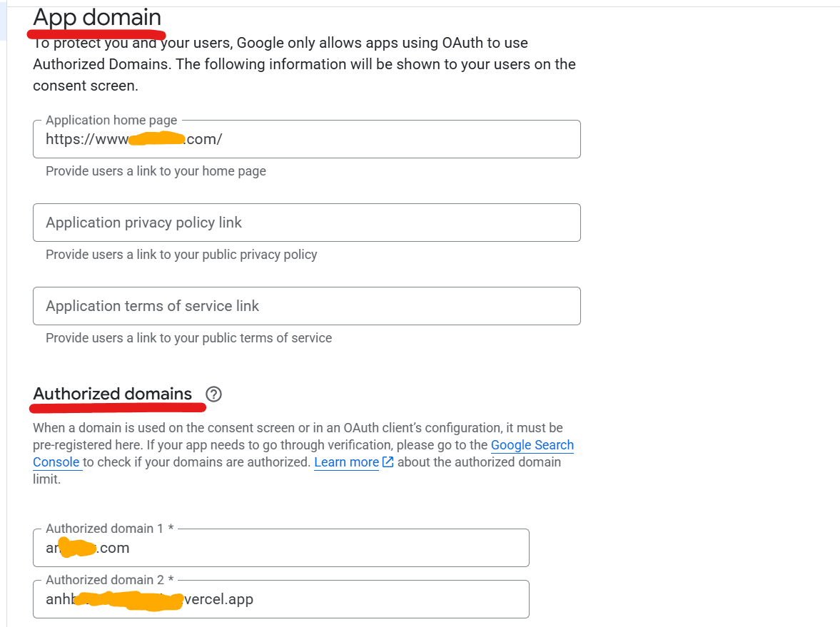Open the Google Search Console link
Screen dimensions: 840x627
point(532,444)
